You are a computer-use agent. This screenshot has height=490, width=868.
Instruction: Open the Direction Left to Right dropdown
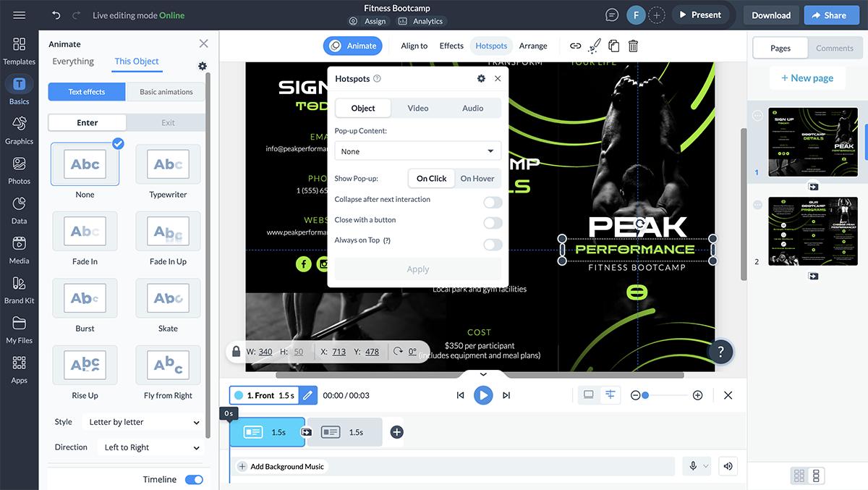(150, 447)
